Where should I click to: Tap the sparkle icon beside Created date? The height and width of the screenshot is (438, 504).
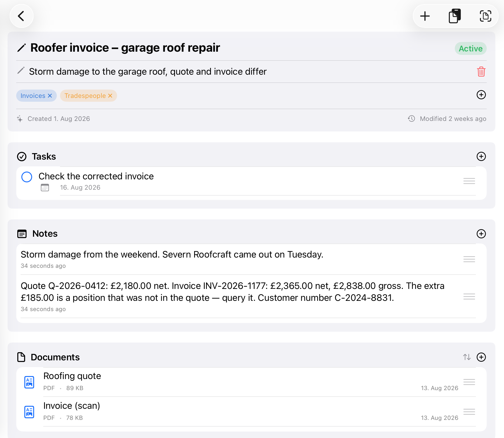pos(20,119)
